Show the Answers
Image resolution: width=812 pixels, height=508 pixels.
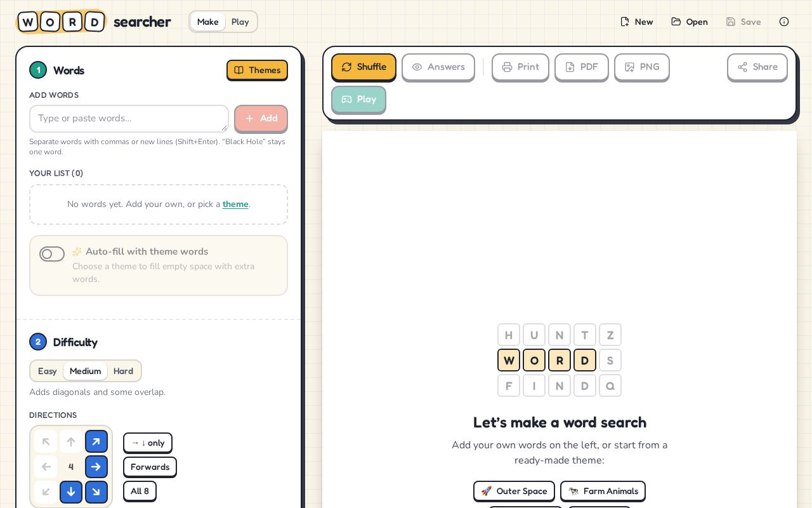[x=438, y=67]
